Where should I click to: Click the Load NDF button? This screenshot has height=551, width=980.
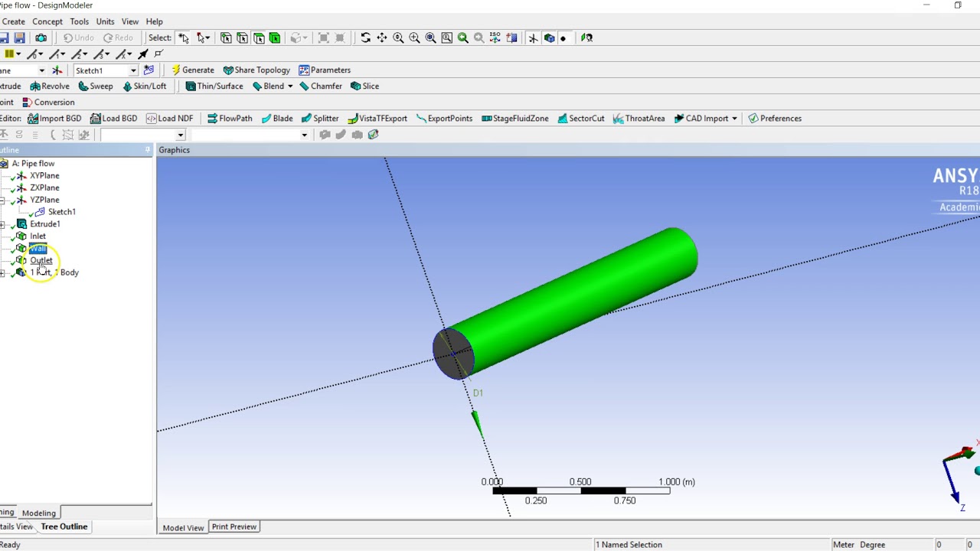point(170,119)
